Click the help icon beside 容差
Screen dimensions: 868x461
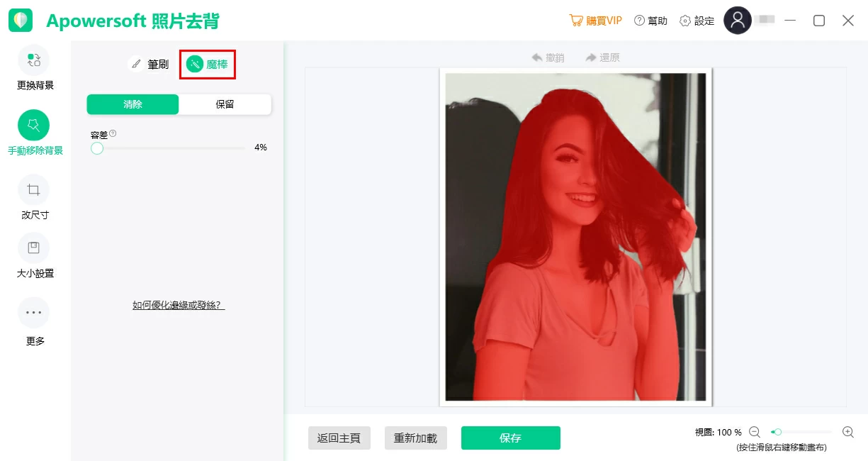[x=113, y=133]
